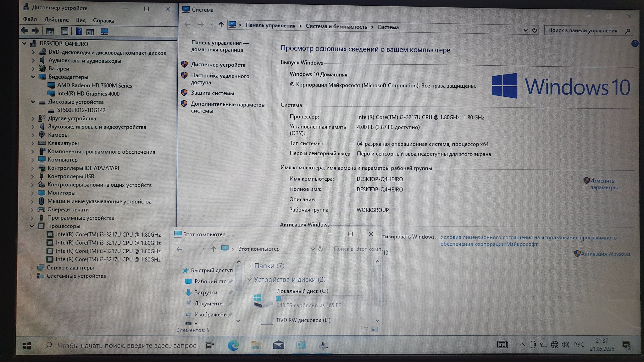Open the Действие menu
644x362 pixels.
coord(56,19)
